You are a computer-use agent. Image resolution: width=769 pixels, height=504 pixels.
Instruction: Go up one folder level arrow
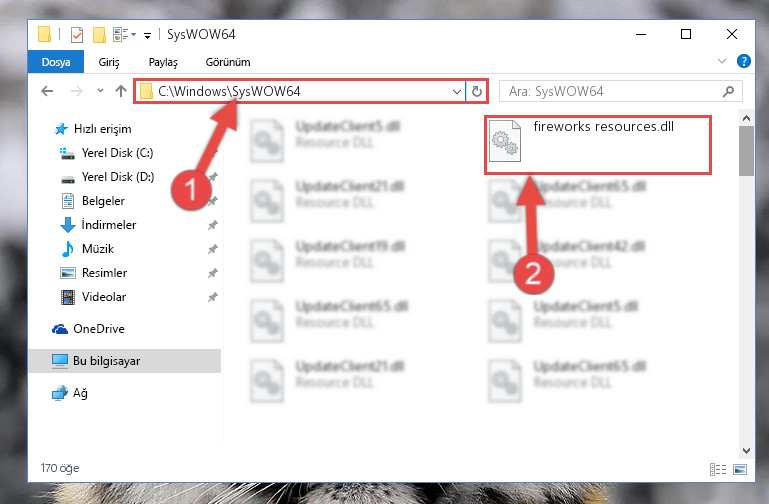[x=121, y=91]
